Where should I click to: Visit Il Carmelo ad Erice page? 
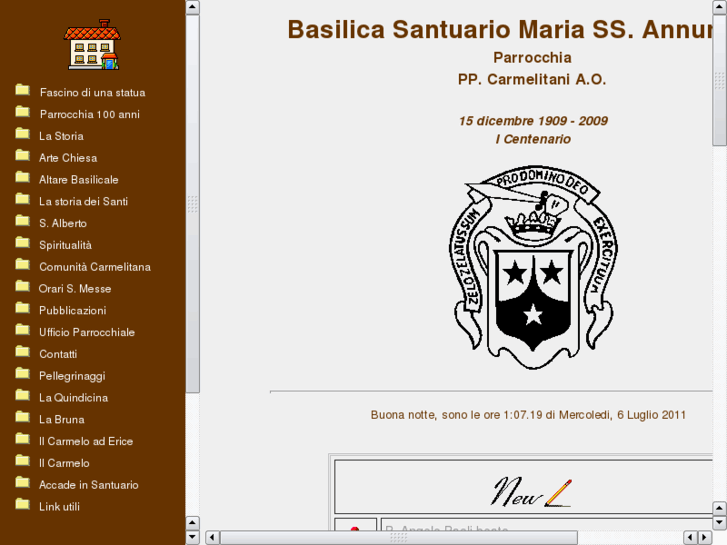pos(86,441)
